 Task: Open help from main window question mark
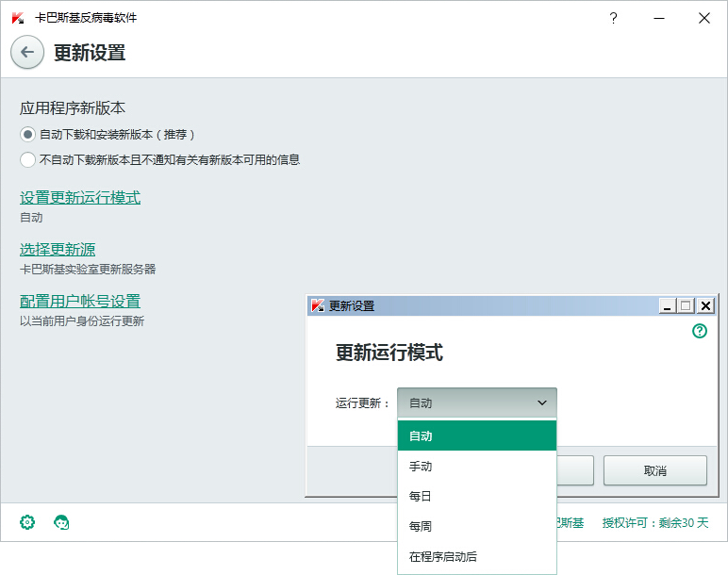[x=613, y=18]
